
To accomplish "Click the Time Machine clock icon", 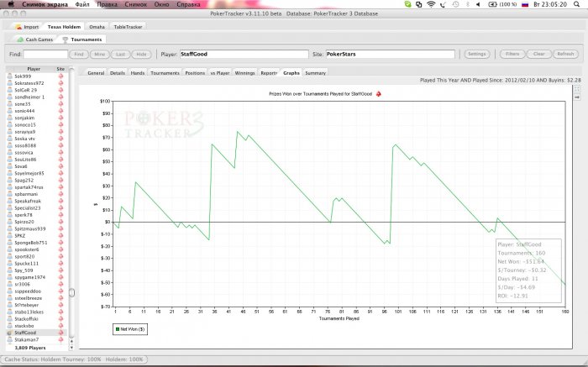I will (x=455, y=4).
